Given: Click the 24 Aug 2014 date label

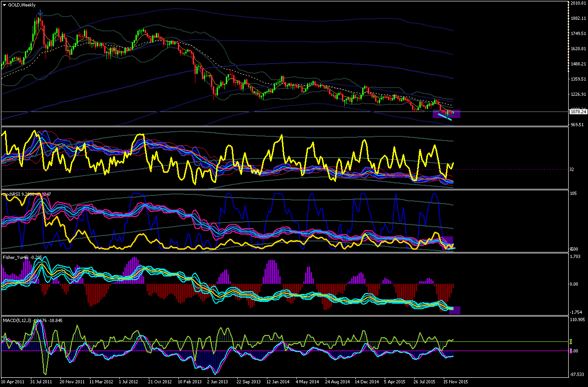Looking at the screenshot, I should pyautogui.click(x=336, y=382).
